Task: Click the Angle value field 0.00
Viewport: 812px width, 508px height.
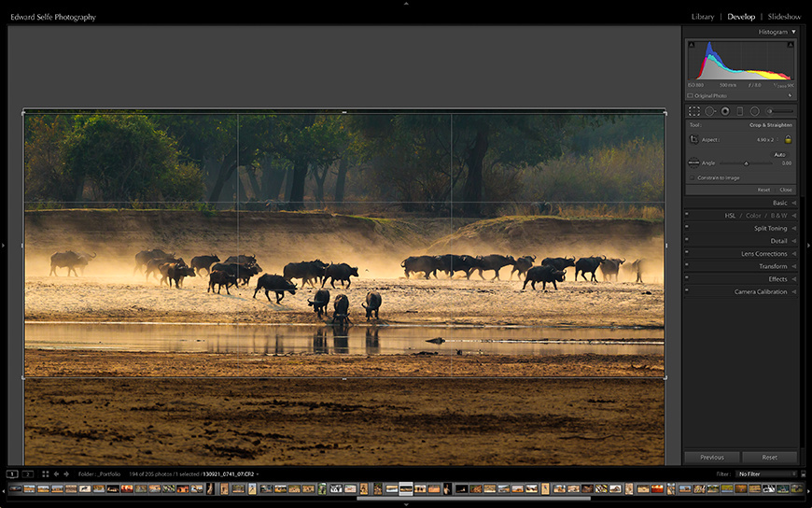Action: click(786, 163)
